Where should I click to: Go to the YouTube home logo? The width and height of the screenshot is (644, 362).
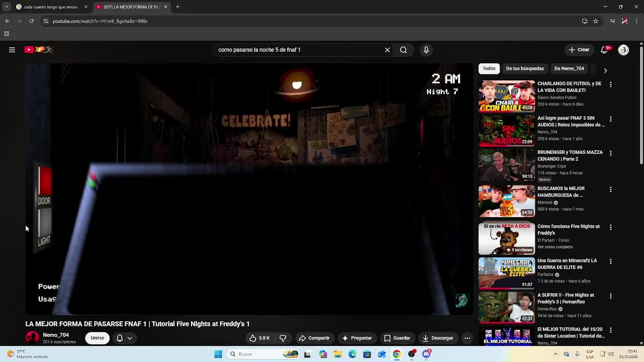coord(39,50)
